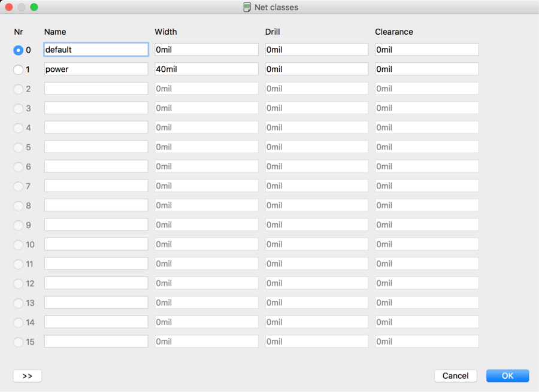Click the Name field of class 8
Screen dimensions: 539x392
96,205
